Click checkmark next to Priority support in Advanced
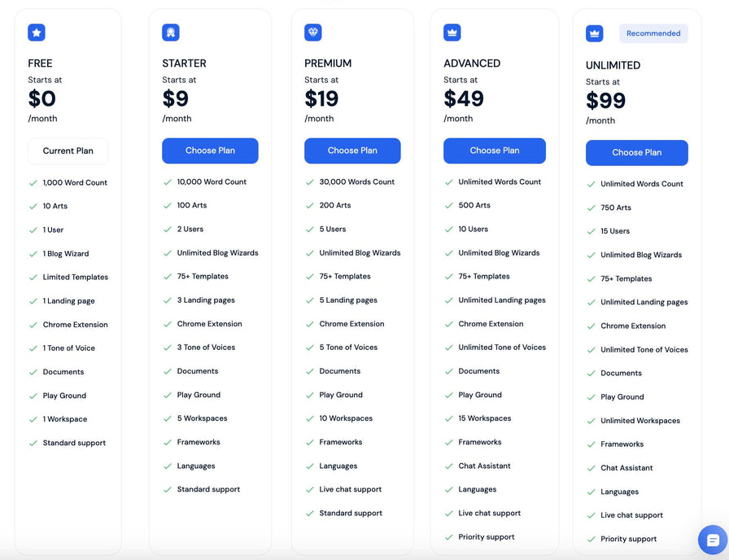729x560 pixels. pos(448,537)
